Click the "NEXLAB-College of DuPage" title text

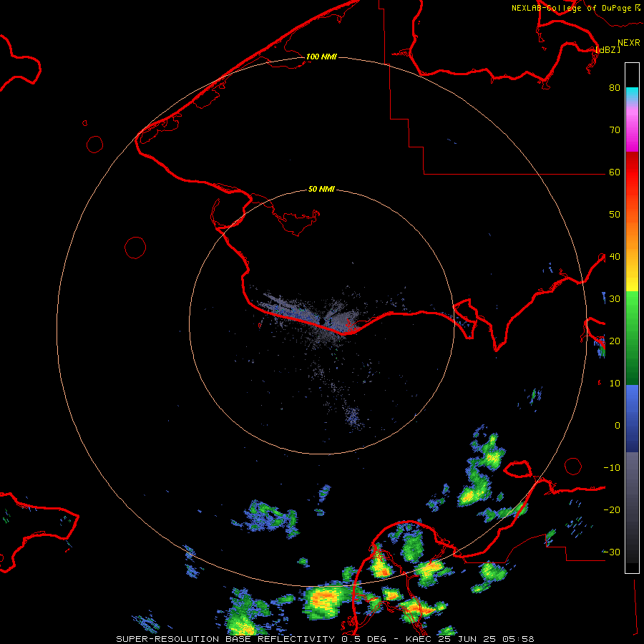pyautogui.click(x=571, y=8)
